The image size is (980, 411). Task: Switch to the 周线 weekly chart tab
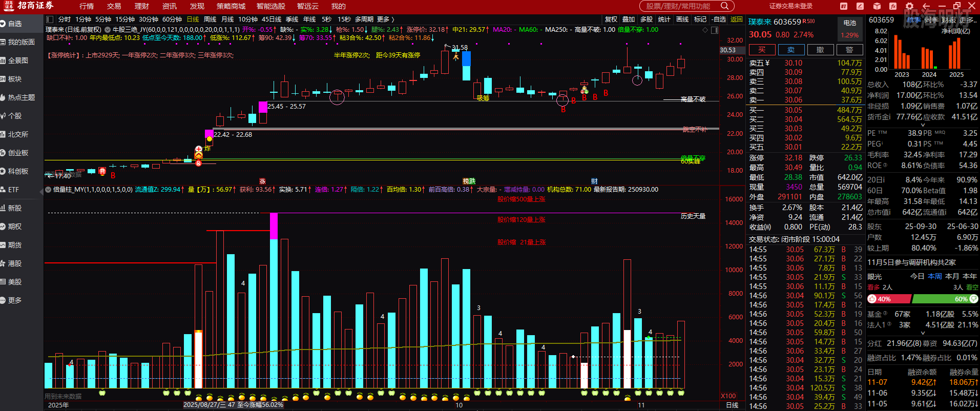click(x=210, y=19)
